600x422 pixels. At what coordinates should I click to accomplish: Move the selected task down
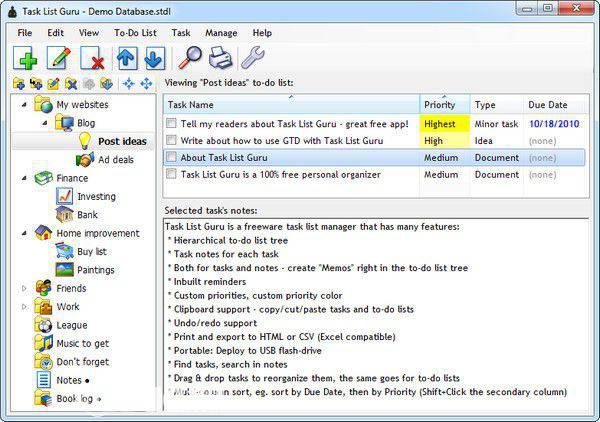pyautogui.click(x=155, y=58)
